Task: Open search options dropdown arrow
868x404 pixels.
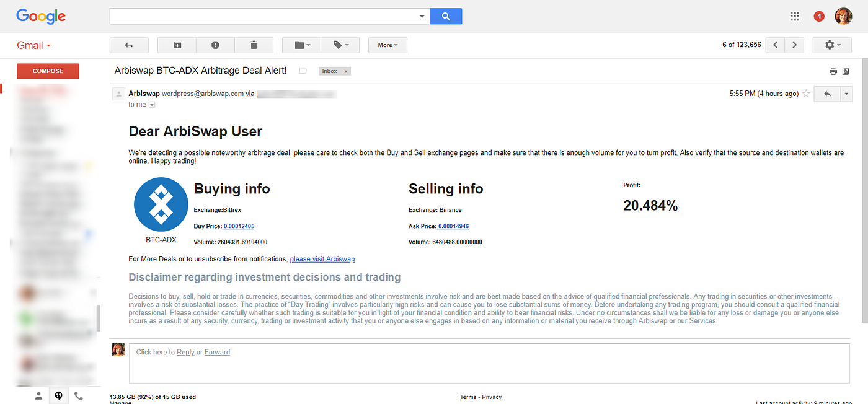Action: tap(422, 16)
